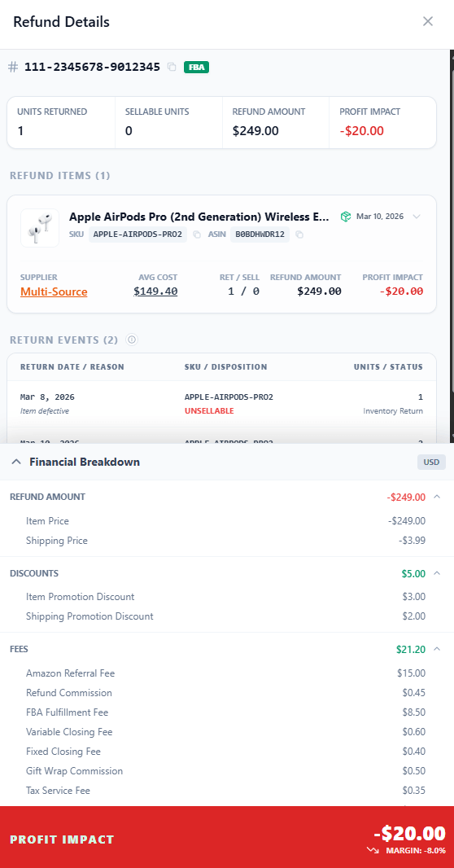Click the Units Returned summary card
Viewport: 454px width, 868px height.
61,122
